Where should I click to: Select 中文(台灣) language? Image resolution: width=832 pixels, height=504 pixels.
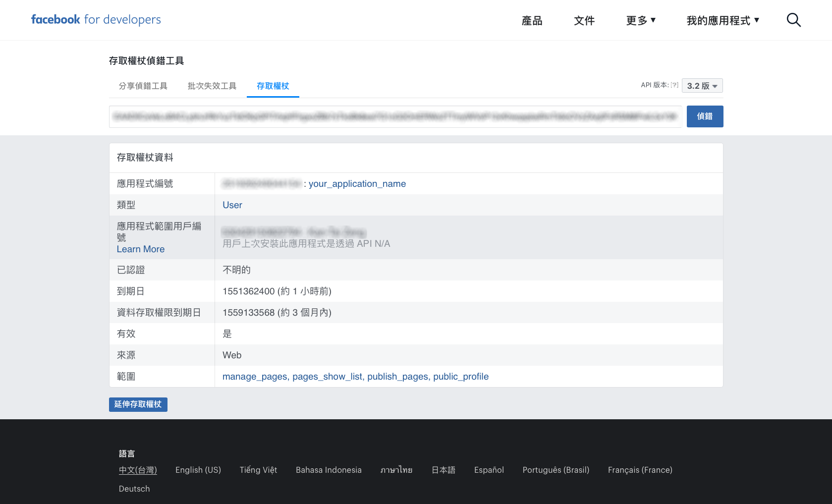[x=138, y=470]
